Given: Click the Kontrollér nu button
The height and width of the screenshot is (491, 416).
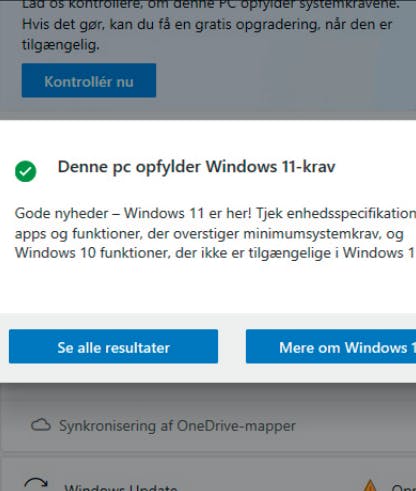Looking at the screenshot, I should tap(89, 80).
